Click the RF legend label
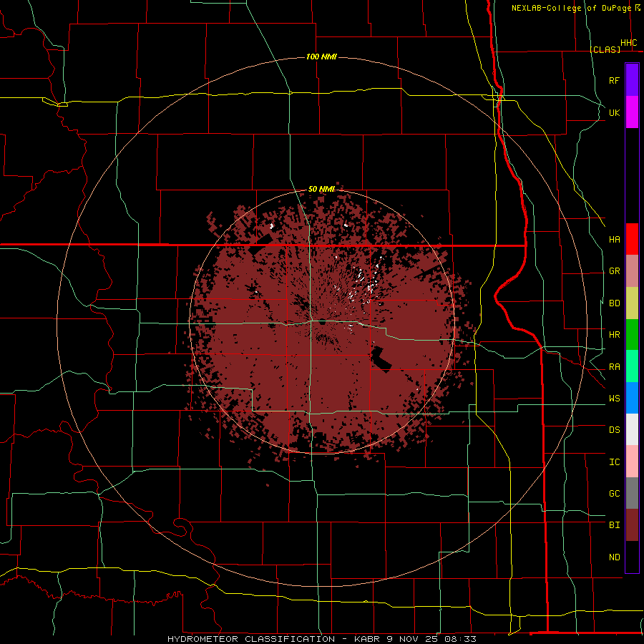This screenshot has height=644, width=644. 614,80
